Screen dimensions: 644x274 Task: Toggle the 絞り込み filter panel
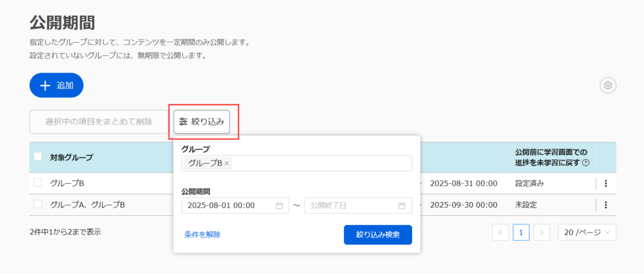[202, 122]
